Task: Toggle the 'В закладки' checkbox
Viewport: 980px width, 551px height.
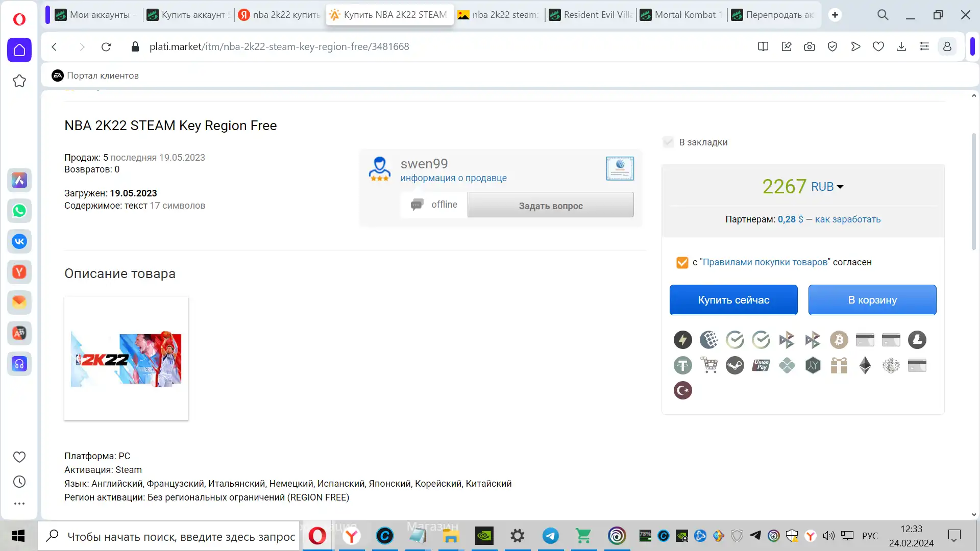Action: [668, 142]
